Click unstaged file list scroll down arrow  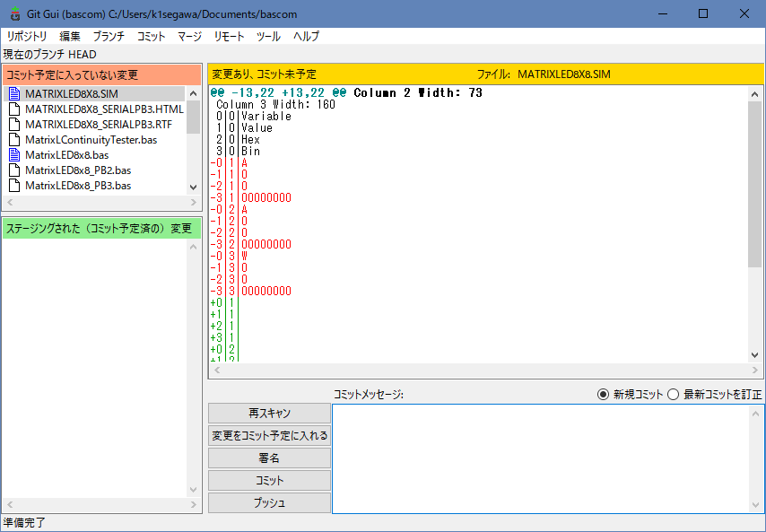(x=193, y=188)
